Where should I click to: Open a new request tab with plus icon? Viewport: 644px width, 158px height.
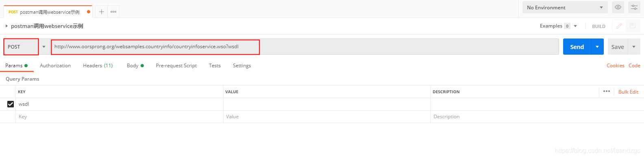tap(102, 12)
